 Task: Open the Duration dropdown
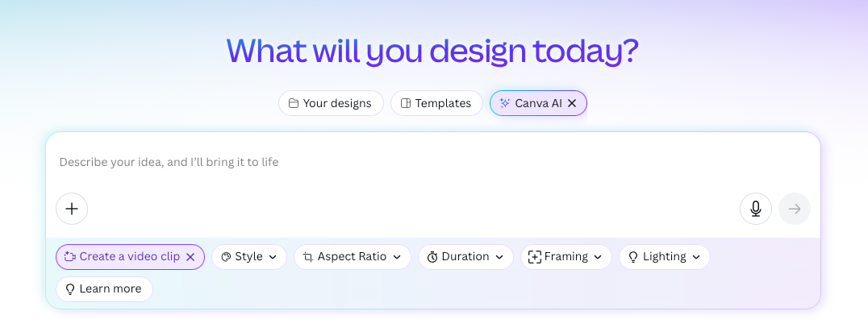coord(465,257)
